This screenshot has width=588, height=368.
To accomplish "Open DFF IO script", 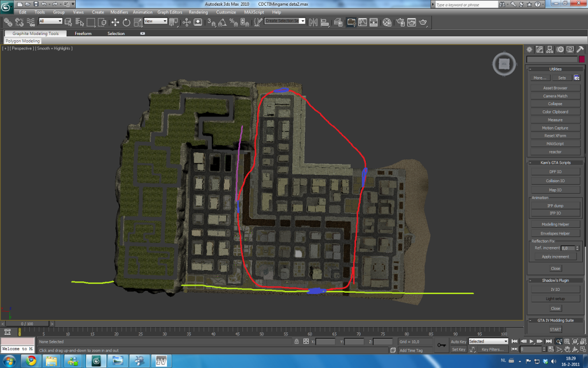I will click(x=555, y=171).
